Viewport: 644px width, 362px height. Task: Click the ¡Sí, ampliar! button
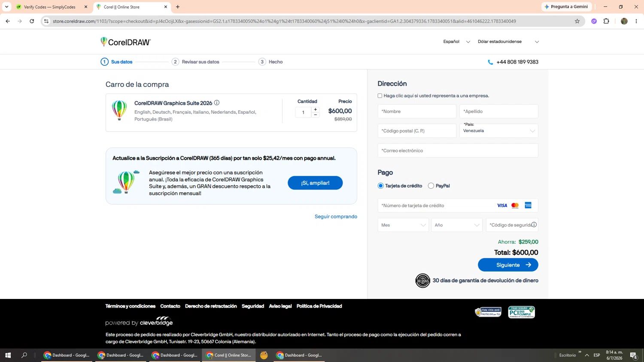click(x=315, y=183)
